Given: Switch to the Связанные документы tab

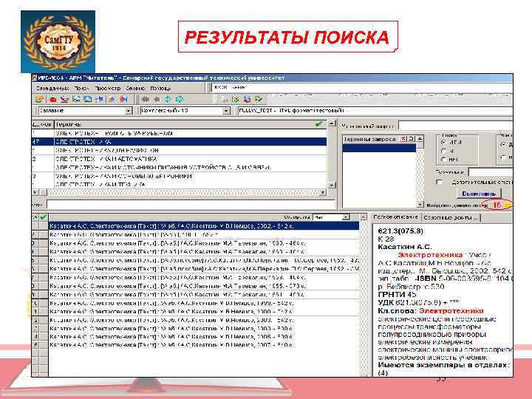Looking at the screenshot, I should (451, 217).
